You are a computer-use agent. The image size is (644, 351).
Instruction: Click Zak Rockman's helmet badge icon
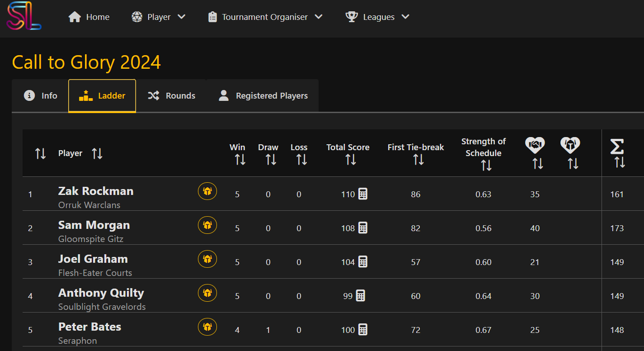click(207, 191)
